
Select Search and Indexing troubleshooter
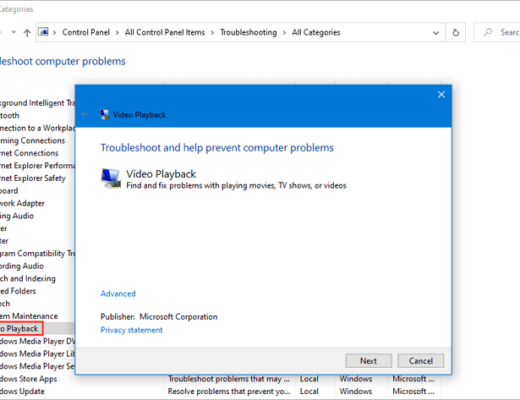(28, 279)
